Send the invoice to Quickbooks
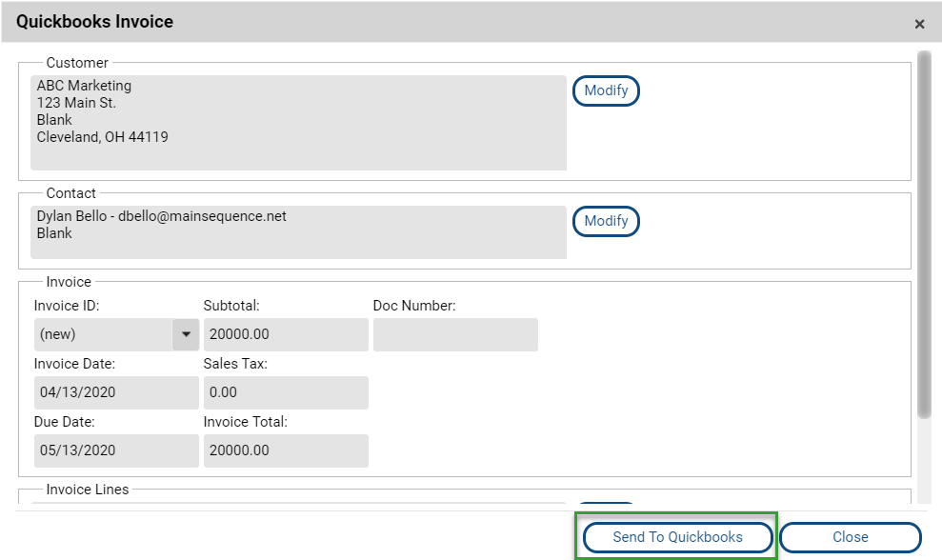 [x=677, y=537]
